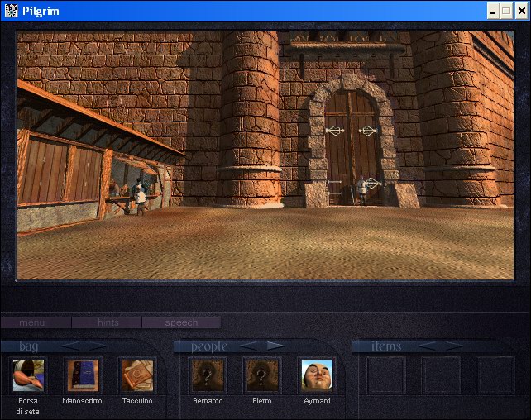The image size is (531, 420).
Task: Open the game menu button
Action: pyautogui.click(x=36, y=322)
